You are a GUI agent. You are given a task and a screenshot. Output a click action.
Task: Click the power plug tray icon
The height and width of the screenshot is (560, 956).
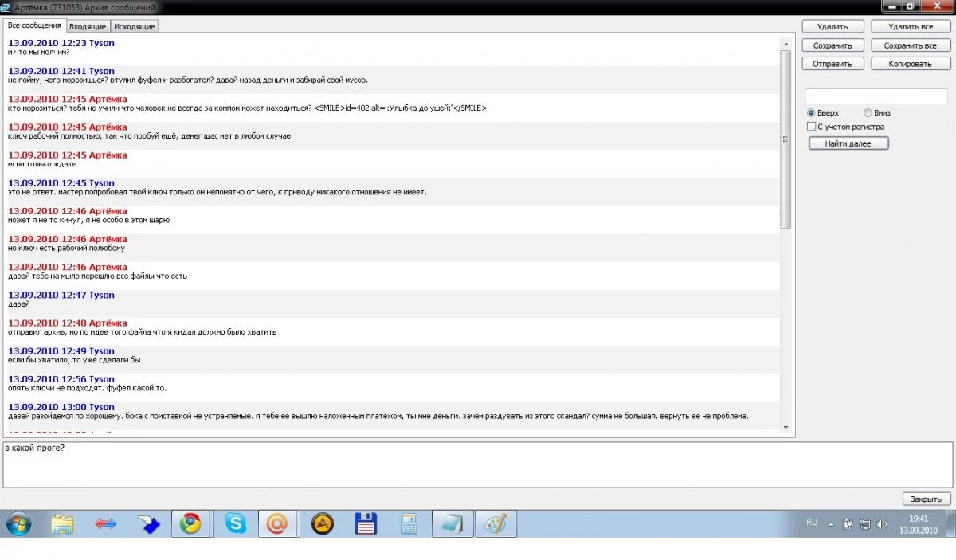point(848,524)
